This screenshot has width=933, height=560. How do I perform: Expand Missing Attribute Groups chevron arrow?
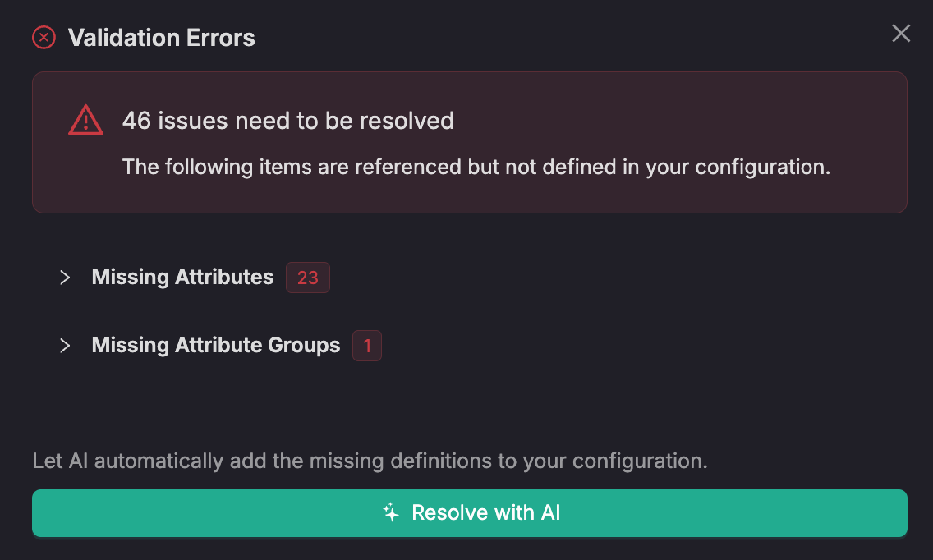[x=65, y=346]
